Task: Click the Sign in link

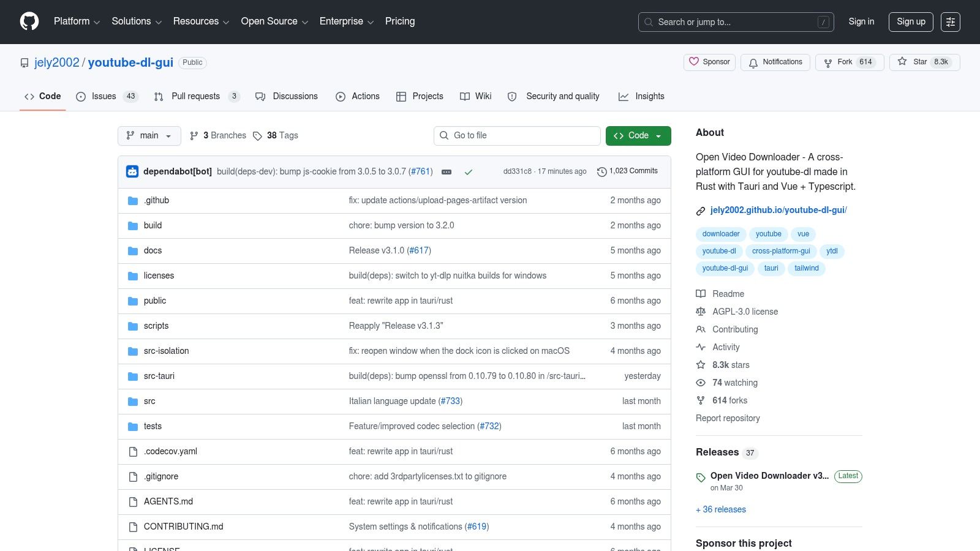Action: point(861,21)
